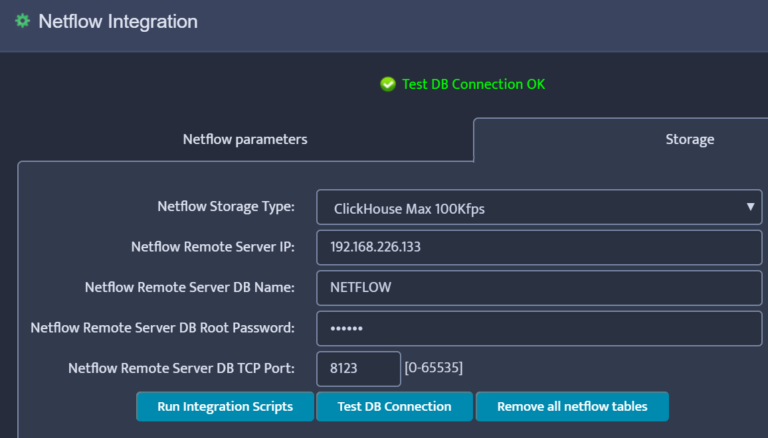Click the Netflow Storage Type label
Image resolution: width=768 pixels, height=438 pixels.
pos(226,207)
